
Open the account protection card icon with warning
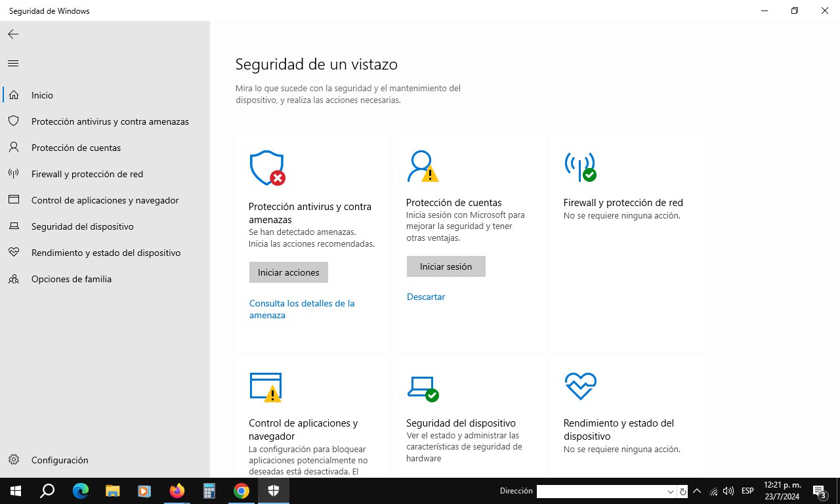tap(423, 166)
